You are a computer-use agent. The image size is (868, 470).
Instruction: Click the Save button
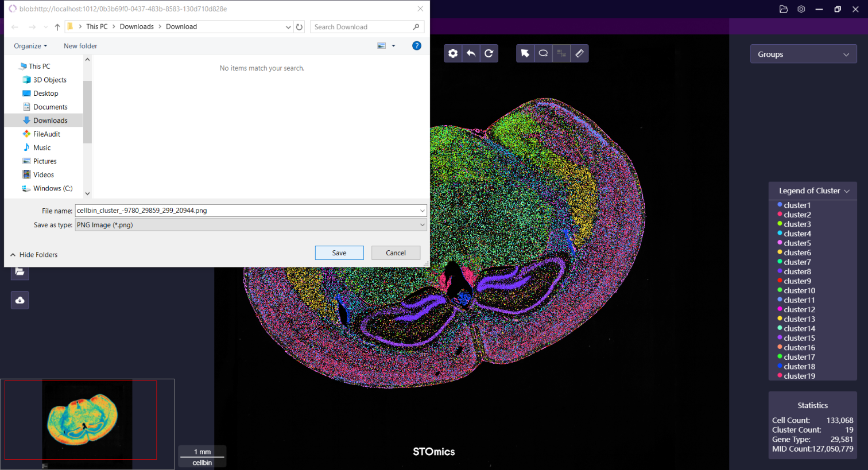339,253
